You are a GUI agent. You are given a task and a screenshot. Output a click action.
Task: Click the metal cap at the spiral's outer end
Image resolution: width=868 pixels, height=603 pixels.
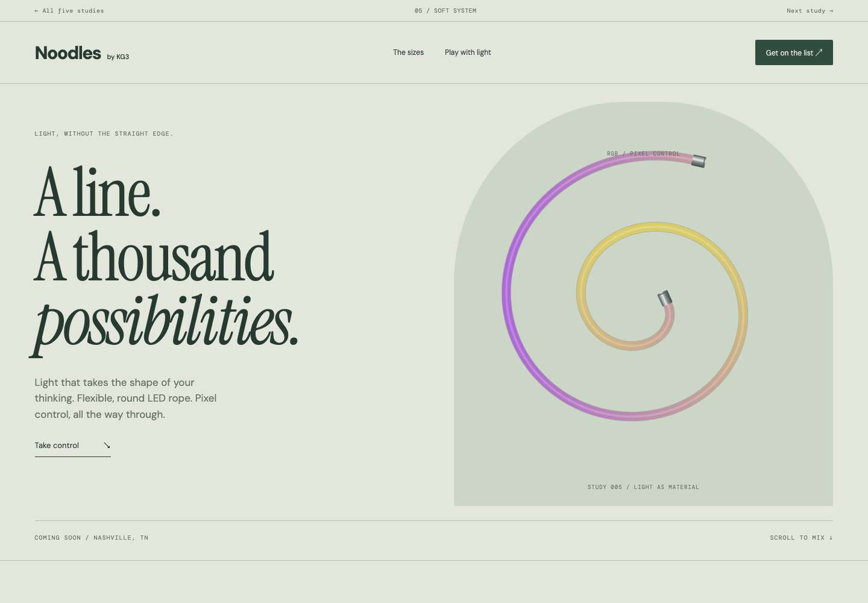pyautogui.click(x=699, y=161)
